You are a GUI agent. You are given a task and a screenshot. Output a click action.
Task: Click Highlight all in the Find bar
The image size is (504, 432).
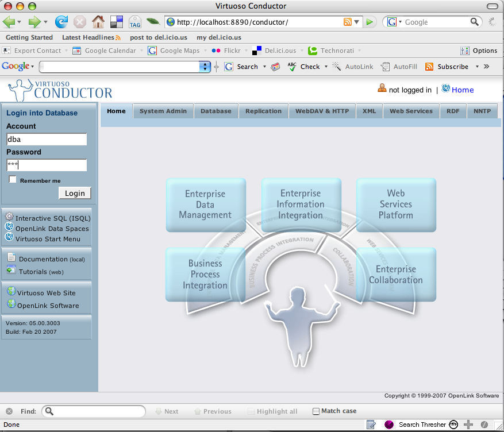tap(272, 411)
